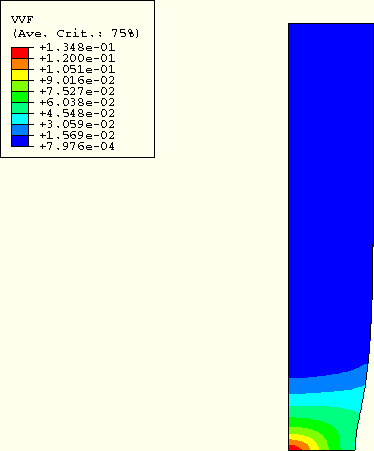Click the +1.348e-01 maximum legend value
This screenshot has height=451, width=374.
pos(77,47)
